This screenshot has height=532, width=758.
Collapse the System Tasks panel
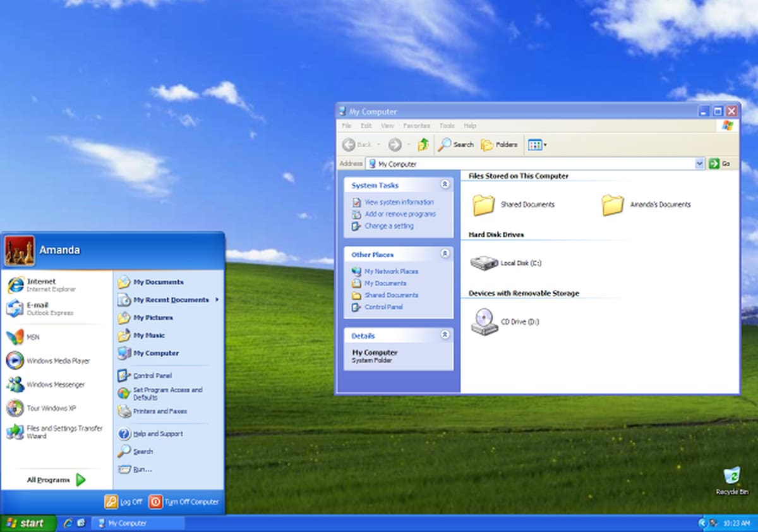tap(445, 184)
